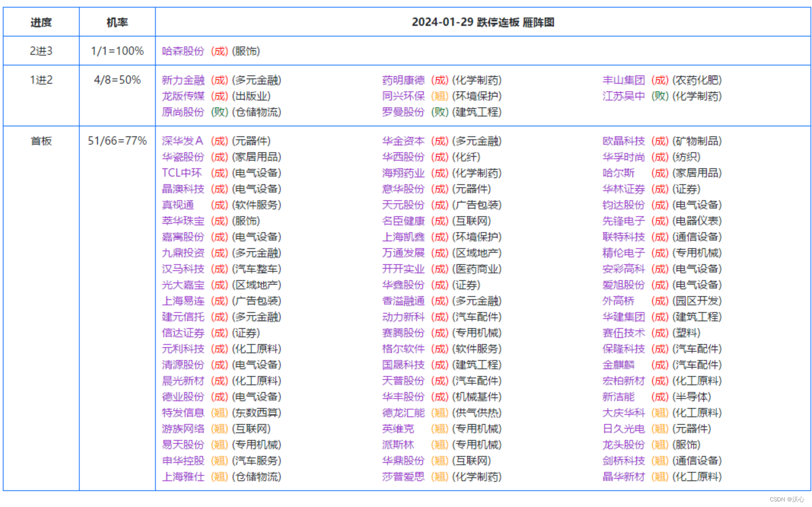Open the 龙版传媒 stock entry
Viewport: 812px width, 507px height.
(x=183, y=96)
